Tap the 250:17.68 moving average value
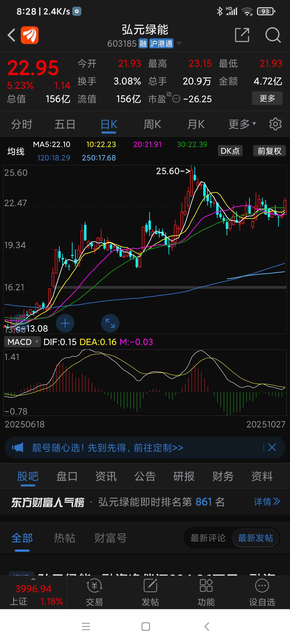 pyautogui.click(x=99, y=158)
